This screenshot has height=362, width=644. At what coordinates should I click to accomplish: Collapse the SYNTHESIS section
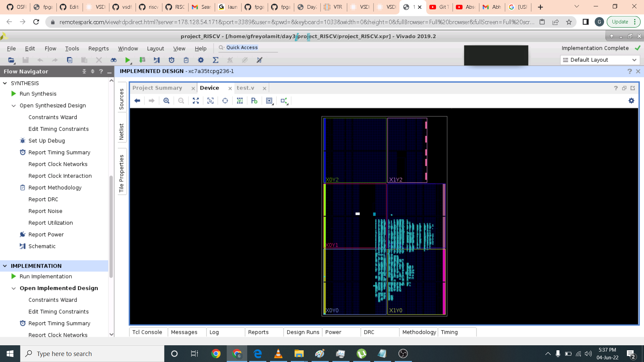point(5,83)
